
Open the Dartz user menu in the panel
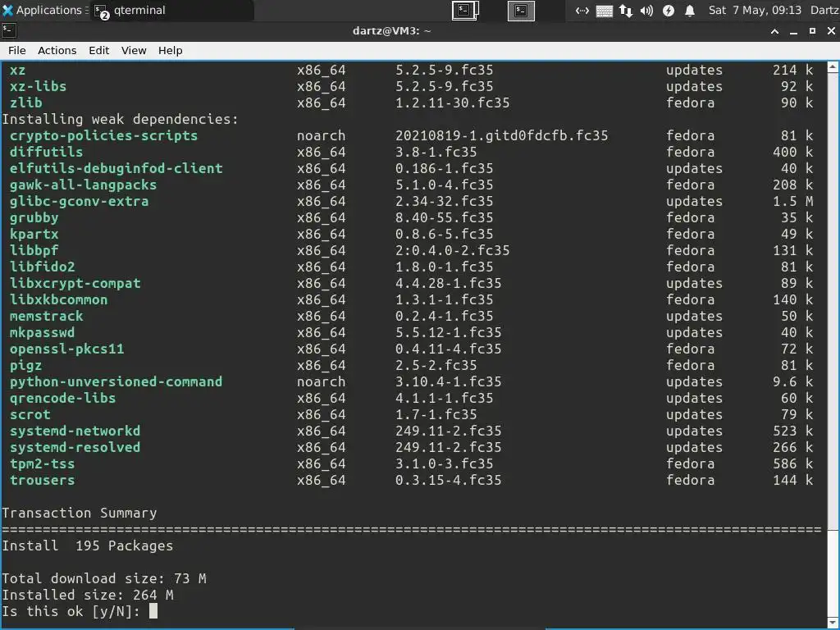[824, 10]
